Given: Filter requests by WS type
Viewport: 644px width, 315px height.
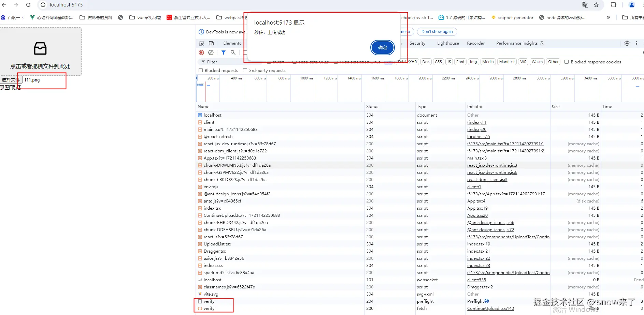Looking at the screenshot, I should coord(523,62).
